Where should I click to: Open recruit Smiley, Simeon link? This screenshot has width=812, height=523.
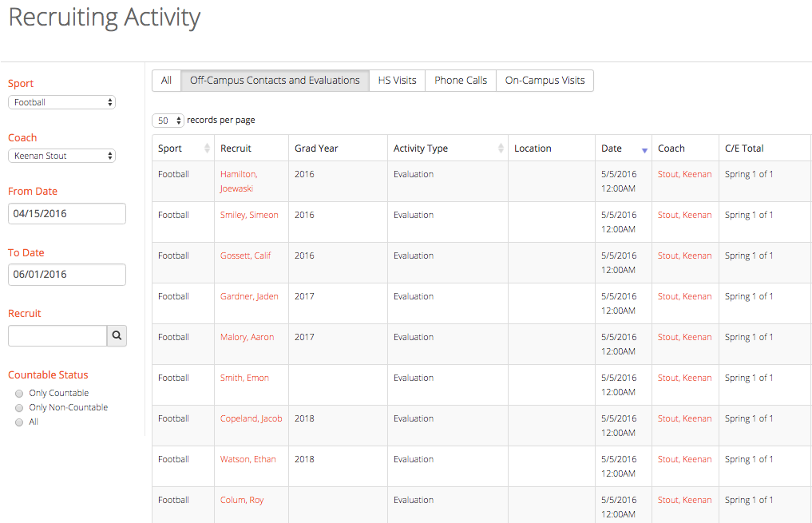coord(249,215)
